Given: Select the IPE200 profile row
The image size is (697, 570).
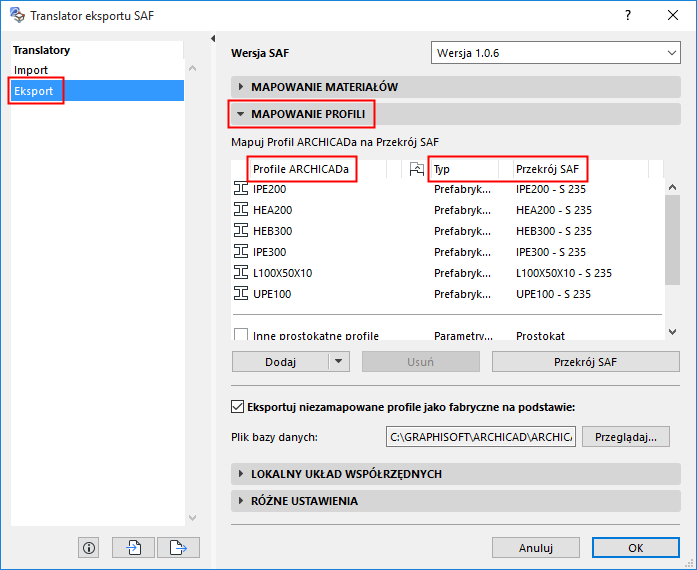Looking at the screenshot, I should click(448, 189).
